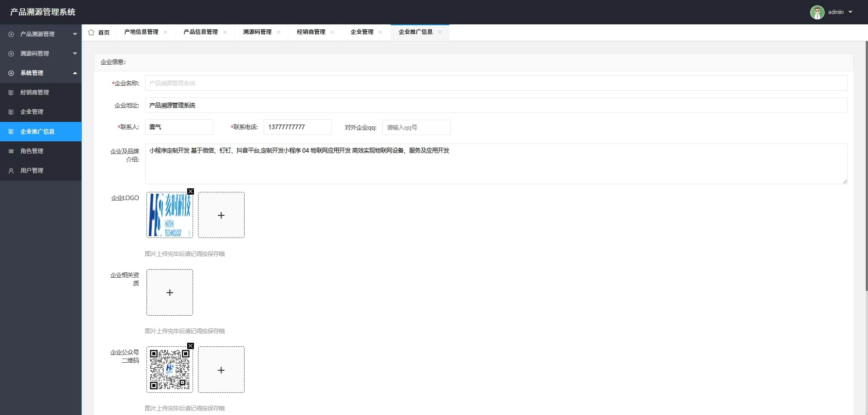Click the 企业推广信息 sidebar icon
The image size is (868, 415).
click(x=11, y=132)
